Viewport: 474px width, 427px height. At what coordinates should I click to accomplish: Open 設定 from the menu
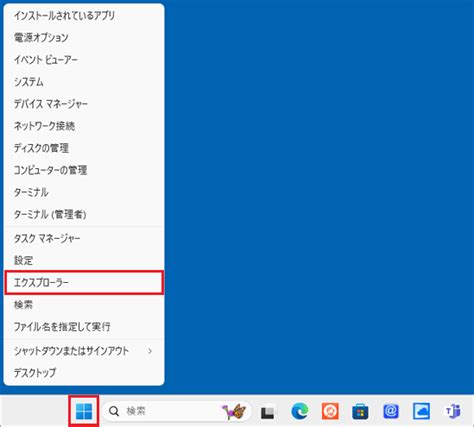pyautogui.click(x=84, y=260)
